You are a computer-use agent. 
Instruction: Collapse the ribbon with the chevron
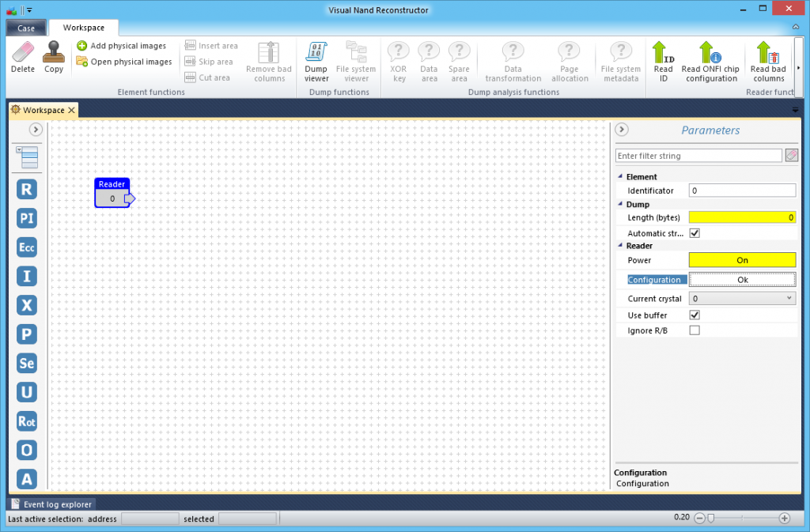pyautogui.click(x=796, y=28)
